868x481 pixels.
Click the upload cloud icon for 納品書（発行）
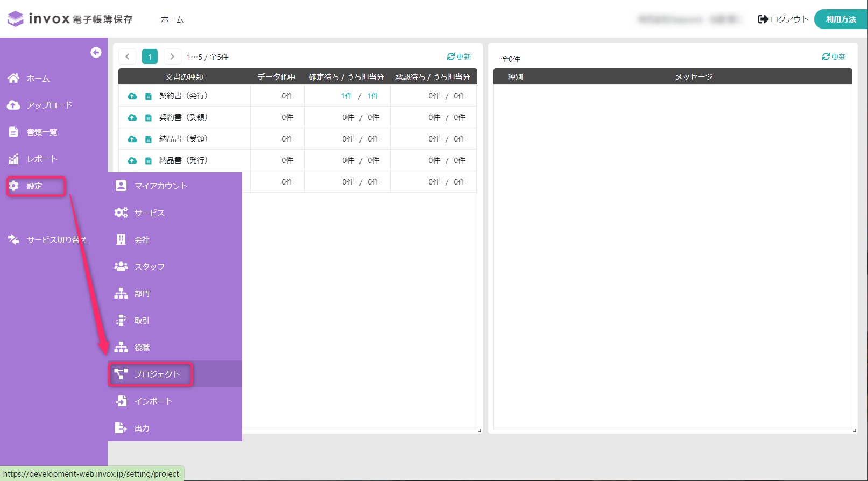pyautogui.click(x=132, y=160)
